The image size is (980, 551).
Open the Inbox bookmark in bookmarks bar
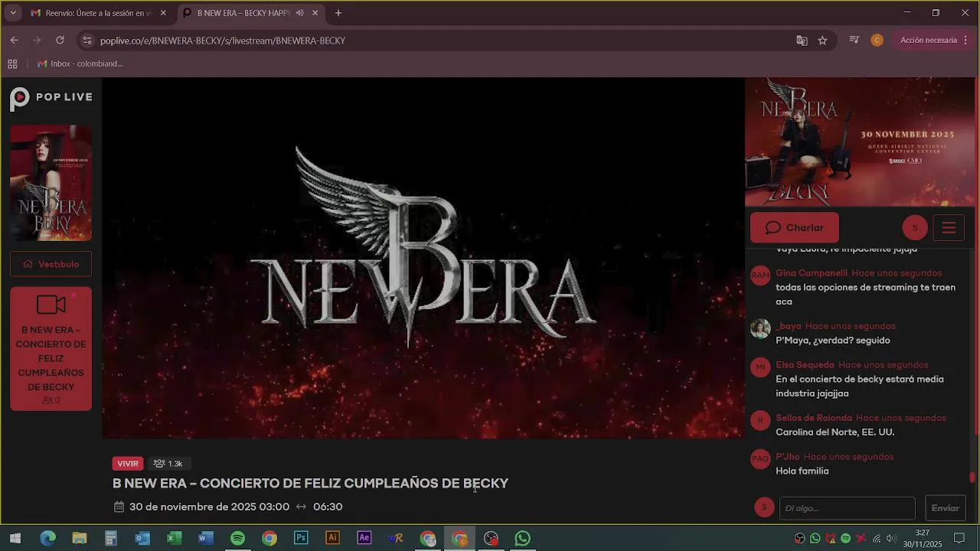[80, 64]
